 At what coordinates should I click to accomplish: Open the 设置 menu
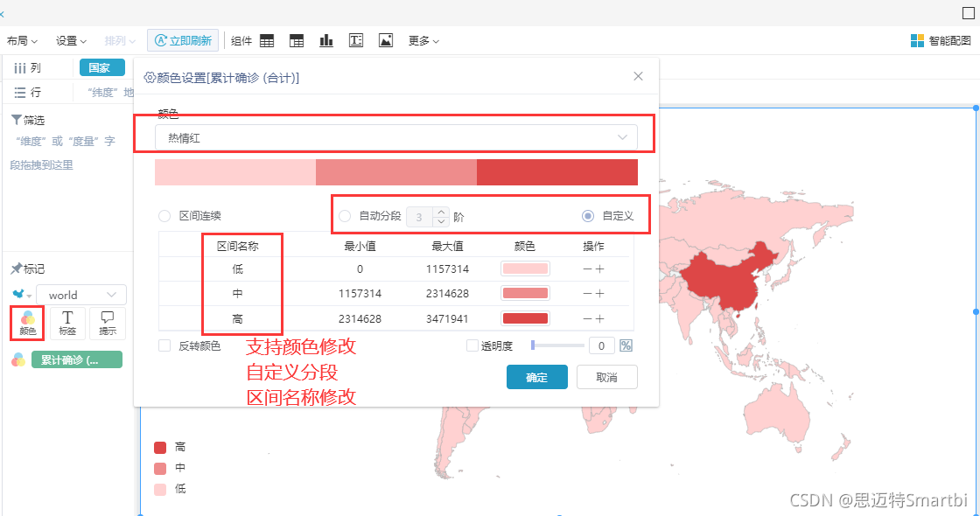click(70, 39)
